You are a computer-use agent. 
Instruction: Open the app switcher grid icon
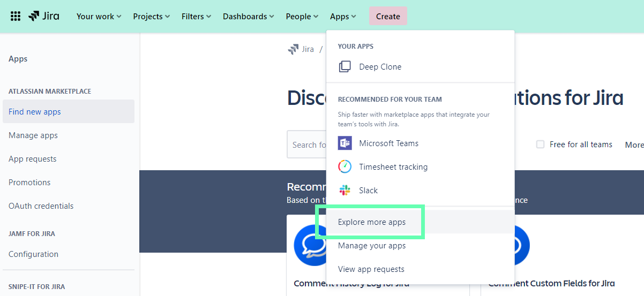(x=16, y=16)
